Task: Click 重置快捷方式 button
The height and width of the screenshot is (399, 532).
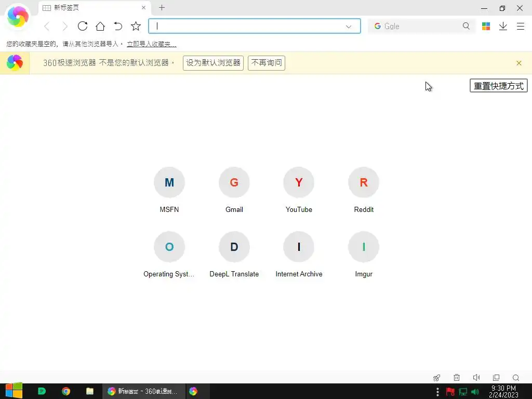Action: 498,86
